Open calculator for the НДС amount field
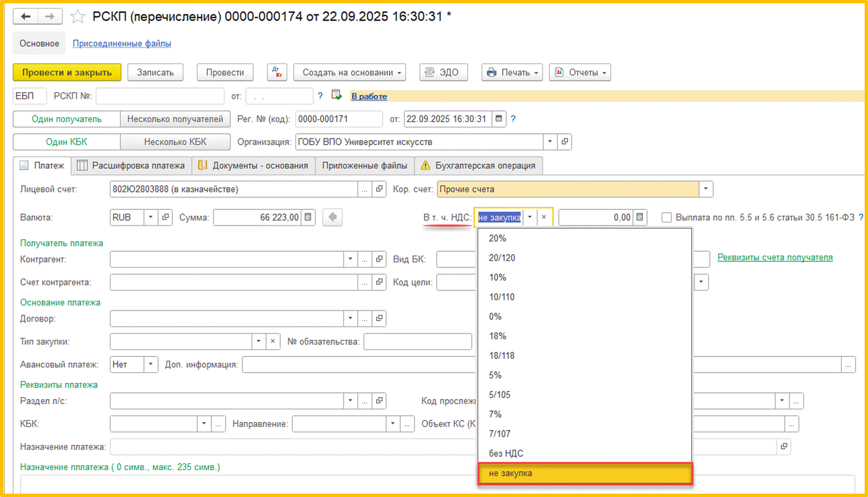Screen dimensions: 868x497 [x=640, y=217]
